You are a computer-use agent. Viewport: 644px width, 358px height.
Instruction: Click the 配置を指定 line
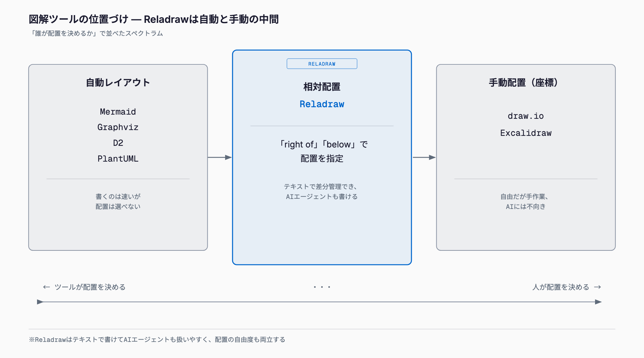point(322,158)
